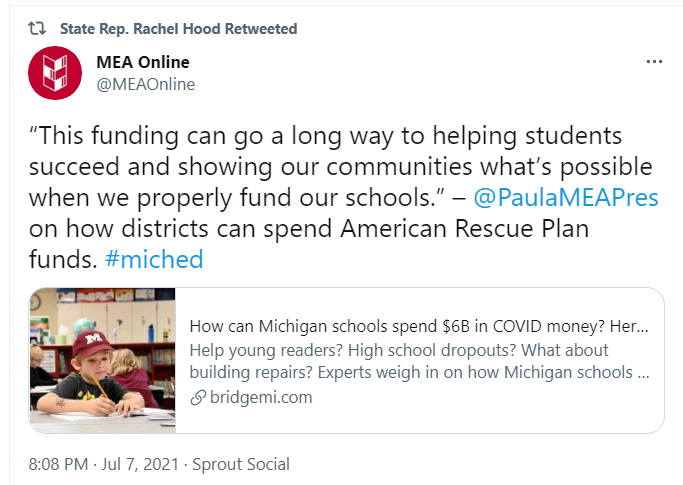Click the #miched hashtag
The width and height of the screenshot is (683, 485).
pyautogui.click(x=154, y=259)
